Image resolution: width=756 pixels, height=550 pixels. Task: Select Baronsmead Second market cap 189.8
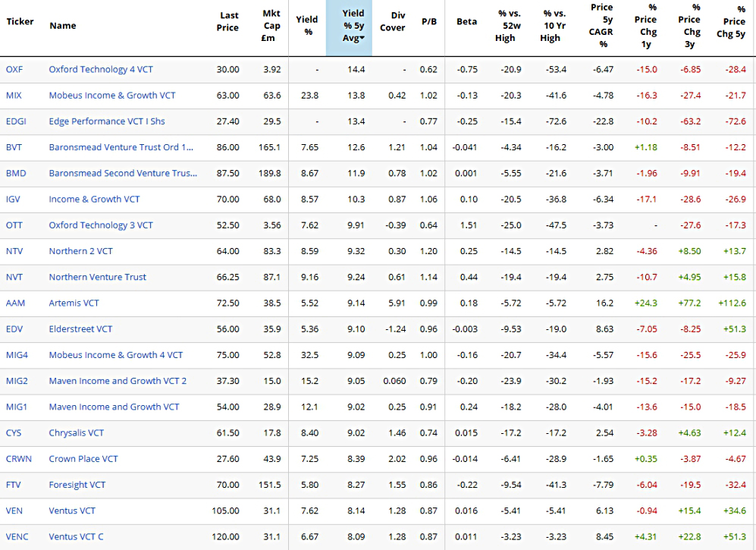[269, 174]
